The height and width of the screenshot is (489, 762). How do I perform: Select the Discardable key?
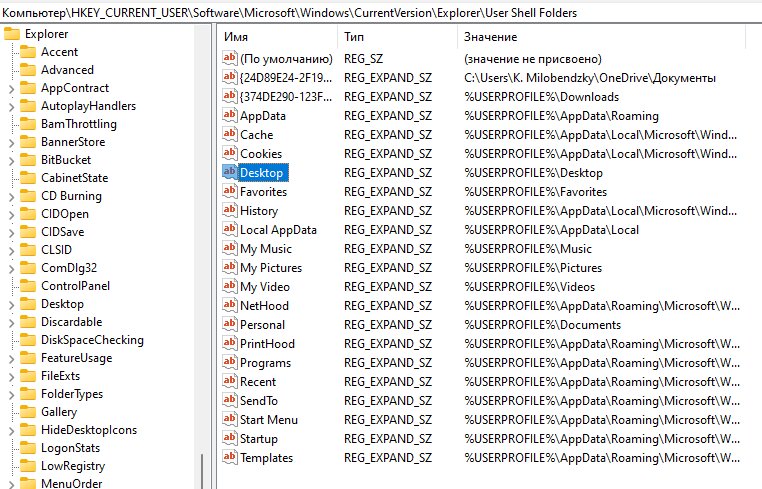point(71,322)
